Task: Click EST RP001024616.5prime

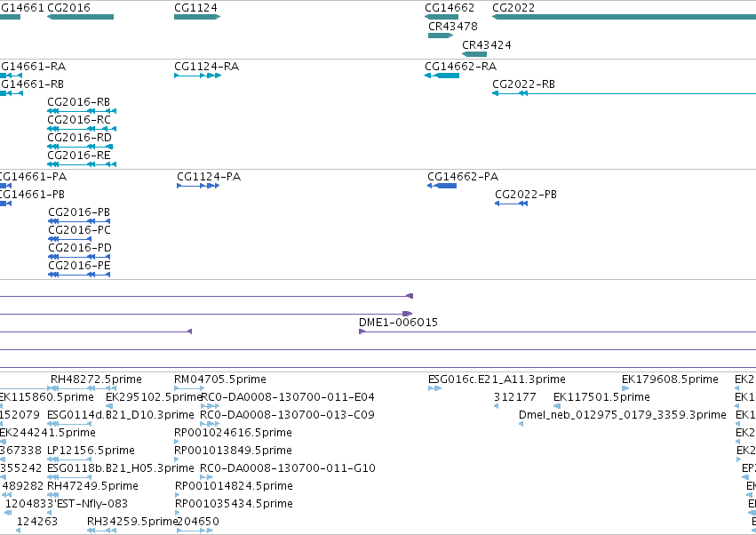Action: pyautogui.click(x=234, y=433)
